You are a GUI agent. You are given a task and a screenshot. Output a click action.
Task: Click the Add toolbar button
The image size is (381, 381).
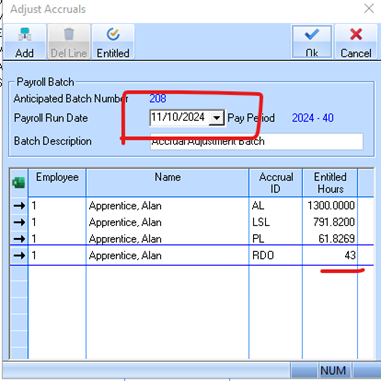(24, 42)
